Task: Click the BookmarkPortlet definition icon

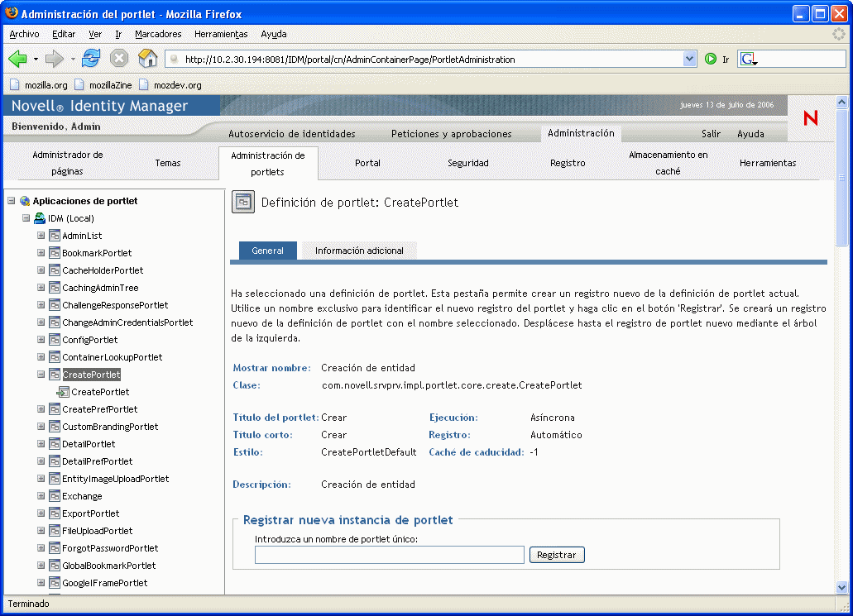Action: (x=55, y=253)
